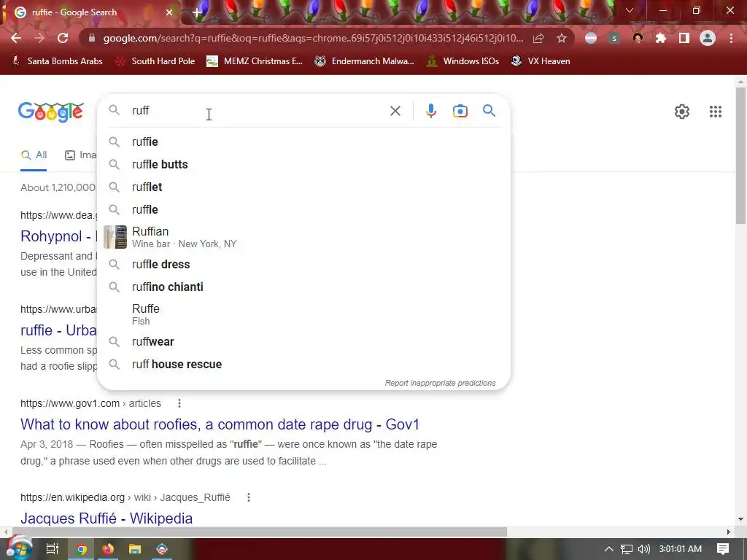Open the Chrome profile avatar menu
The width and height of the screenshot is (747, 560).
pos(708,38)
